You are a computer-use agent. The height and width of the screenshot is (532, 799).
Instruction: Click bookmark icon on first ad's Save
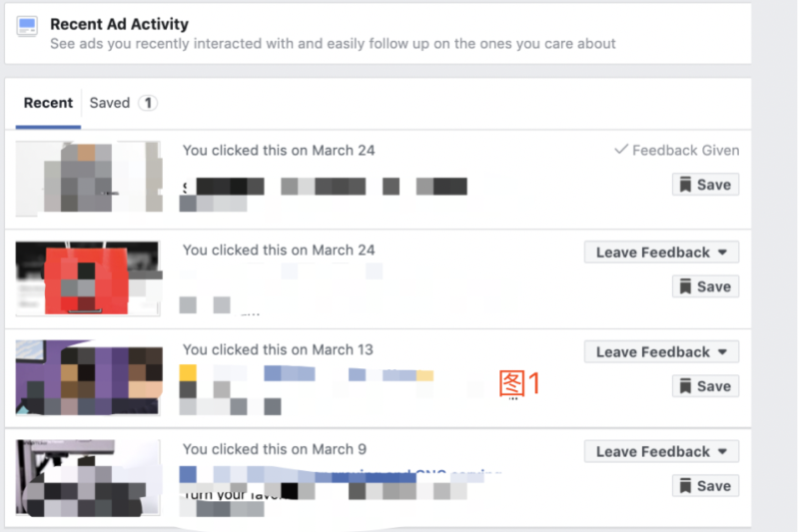(x=685, y=185)
